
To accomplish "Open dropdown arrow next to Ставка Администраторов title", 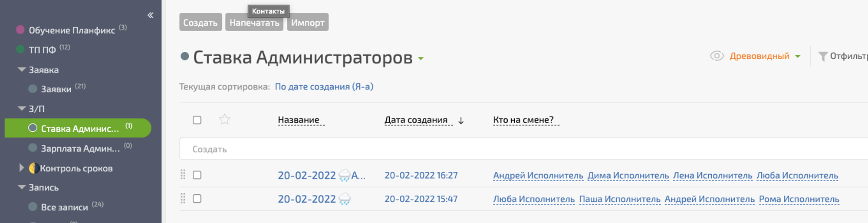I will pyautogui.click(x=421, y=59).
